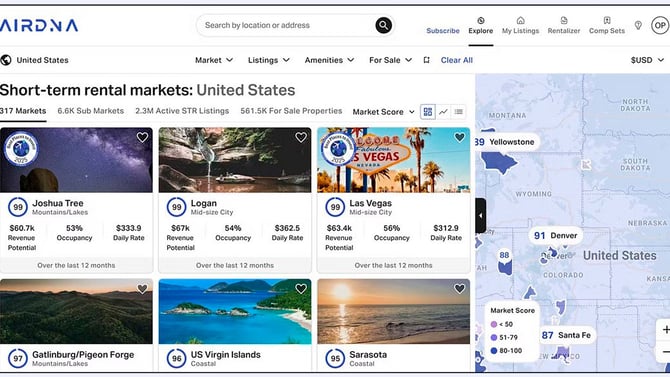Favorite the Sarasota market
Image resolution: width=670 pixels, height=377 pixels.
coord(459,289)
